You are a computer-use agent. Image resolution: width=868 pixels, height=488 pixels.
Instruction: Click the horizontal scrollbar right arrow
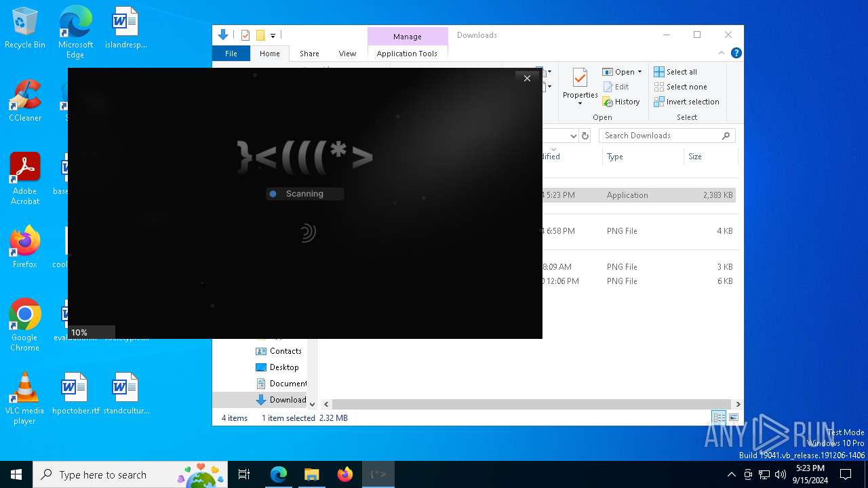pyautogui.click(x=738, y=404)
